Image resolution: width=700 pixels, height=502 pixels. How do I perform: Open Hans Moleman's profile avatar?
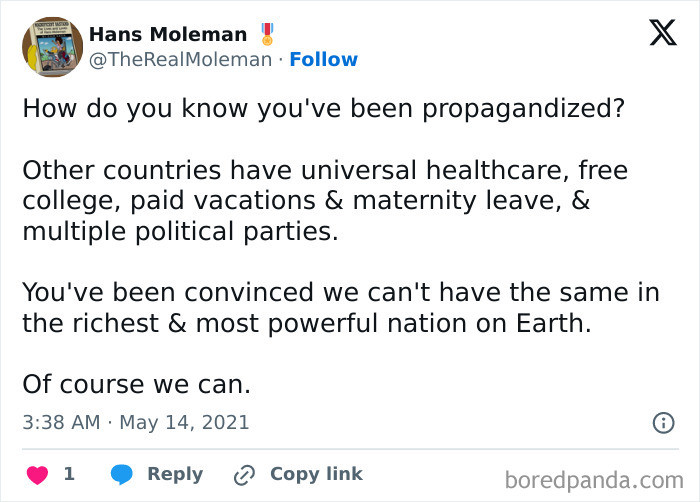pyautogui.click(x=52, y=47)
